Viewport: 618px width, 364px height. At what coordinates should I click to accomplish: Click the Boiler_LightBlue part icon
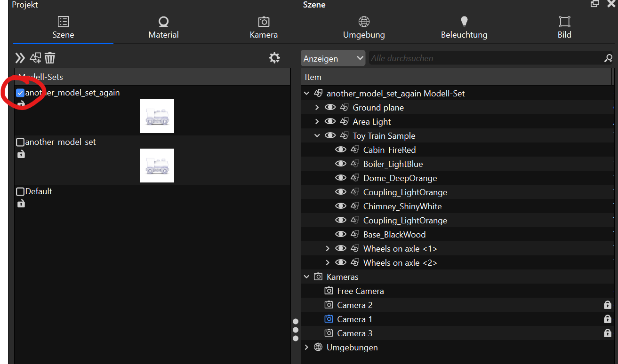(355, 164)
